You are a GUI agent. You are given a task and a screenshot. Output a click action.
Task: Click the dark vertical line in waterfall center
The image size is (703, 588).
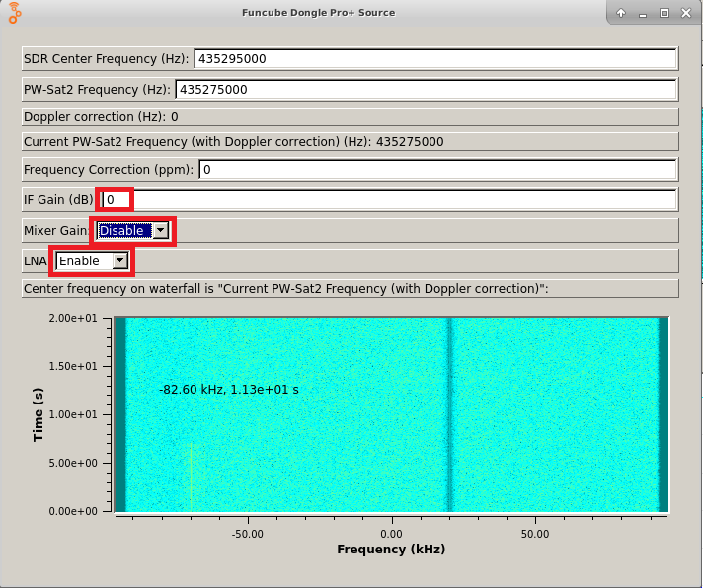coord(449,414)
